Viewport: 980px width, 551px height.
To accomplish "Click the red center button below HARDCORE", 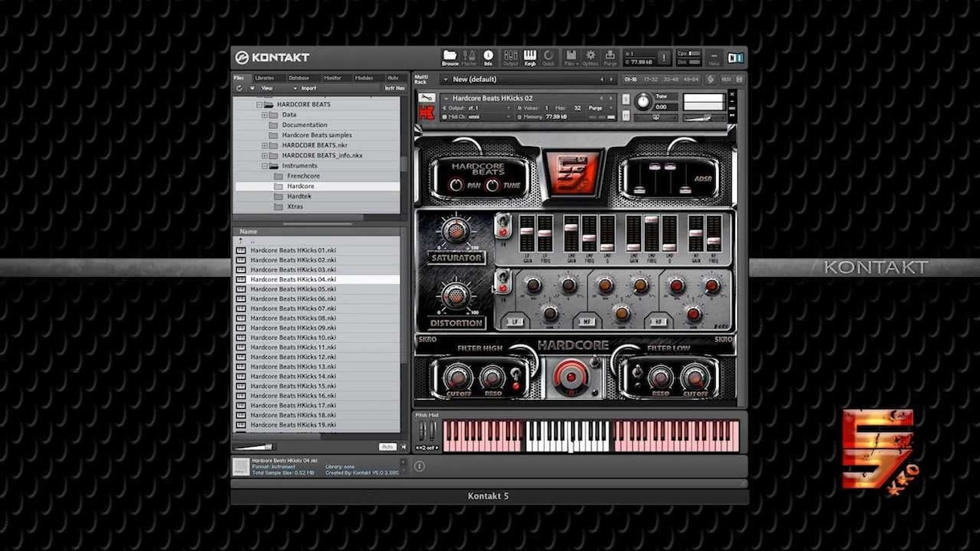I will (x=571, y=376).
